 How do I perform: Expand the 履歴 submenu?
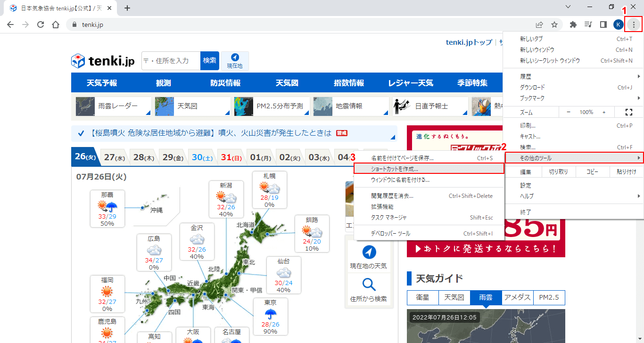[x=574, y=76]
